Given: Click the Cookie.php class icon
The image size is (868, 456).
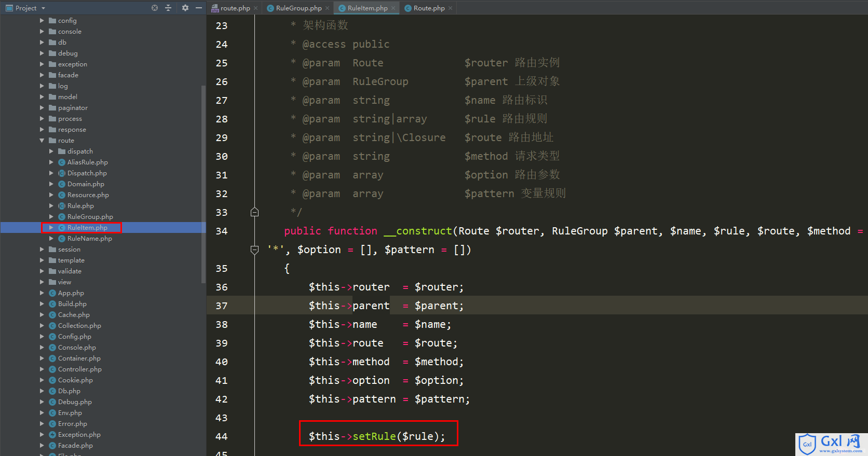Looking at the screenshot, I should [x=52, y=380].
